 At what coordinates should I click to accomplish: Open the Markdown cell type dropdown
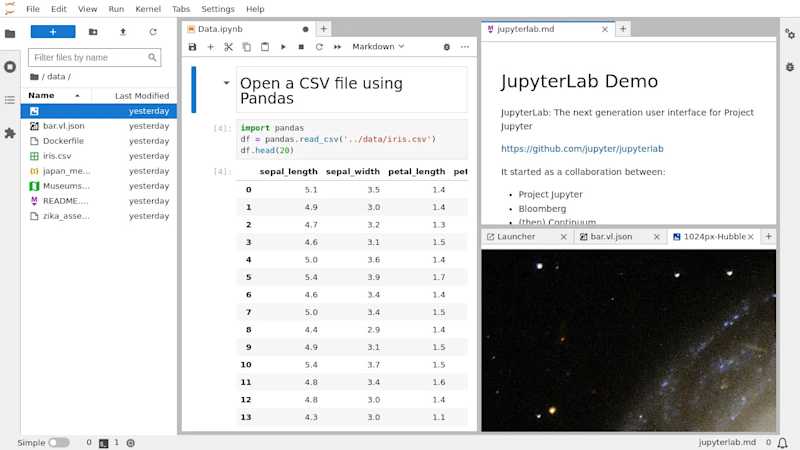(x=378, y=46)
